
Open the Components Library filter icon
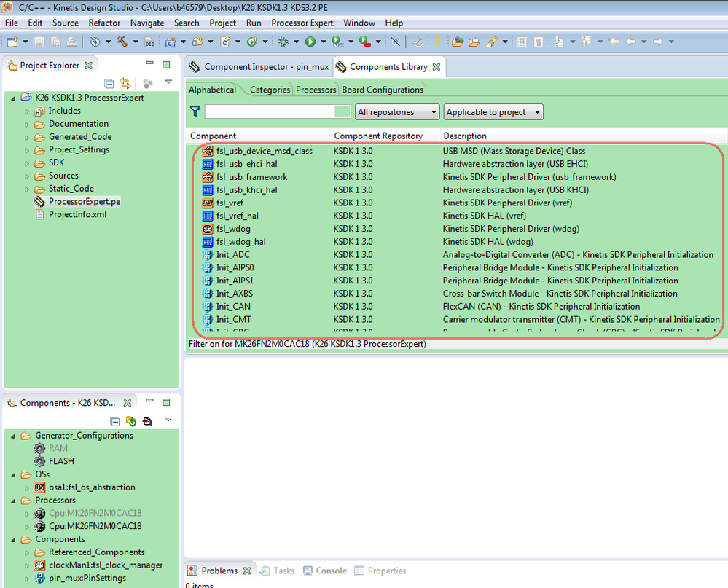(195, 111)
